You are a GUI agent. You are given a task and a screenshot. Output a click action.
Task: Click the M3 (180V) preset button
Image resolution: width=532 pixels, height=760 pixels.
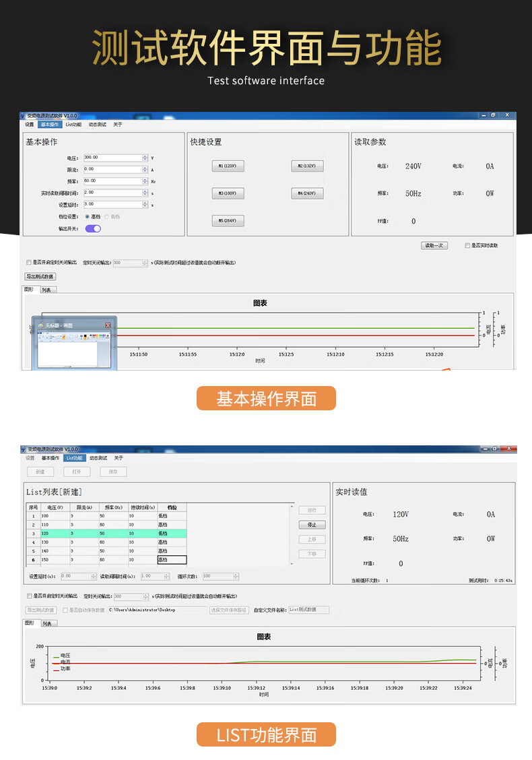(228, 193)
